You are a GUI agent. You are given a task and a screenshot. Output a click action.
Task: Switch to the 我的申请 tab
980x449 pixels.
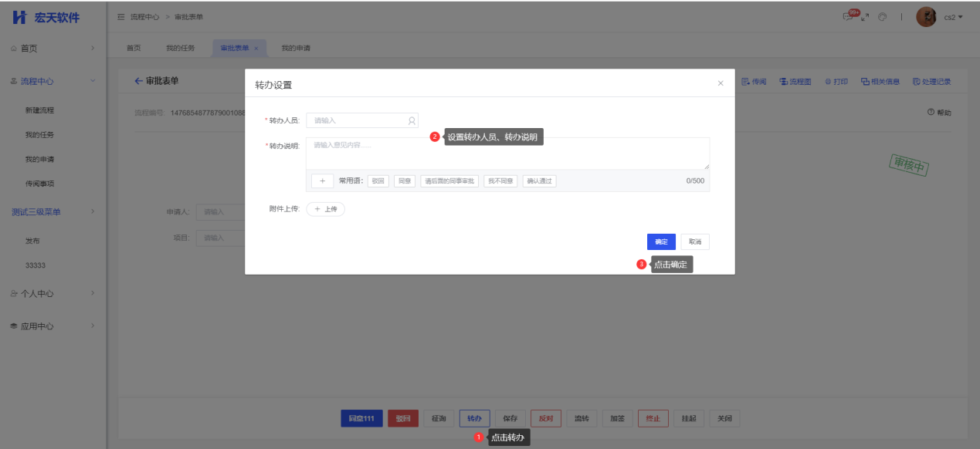296,49
